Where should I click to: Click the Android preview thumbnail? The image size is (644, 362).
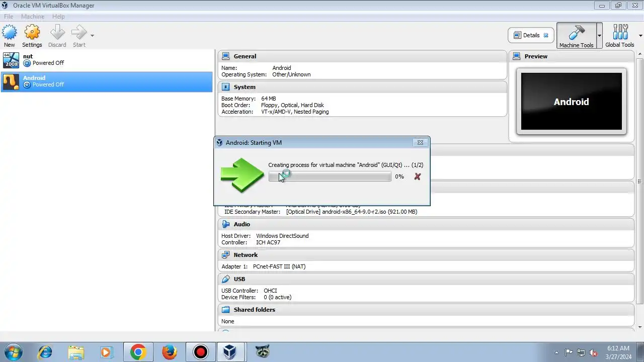click(572, 102)
